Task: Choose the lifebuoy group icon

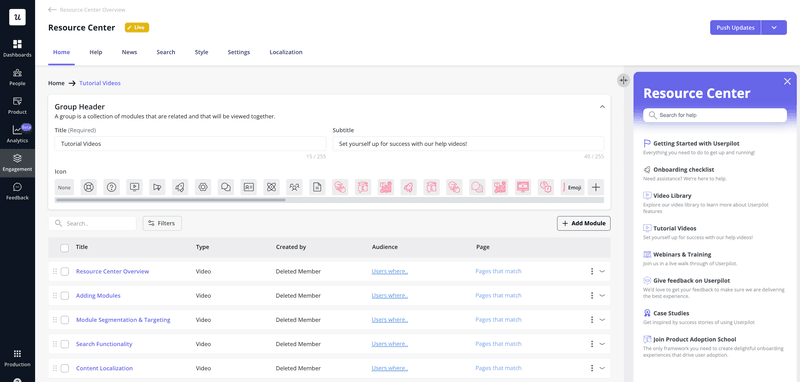Action: coord(89,187)
